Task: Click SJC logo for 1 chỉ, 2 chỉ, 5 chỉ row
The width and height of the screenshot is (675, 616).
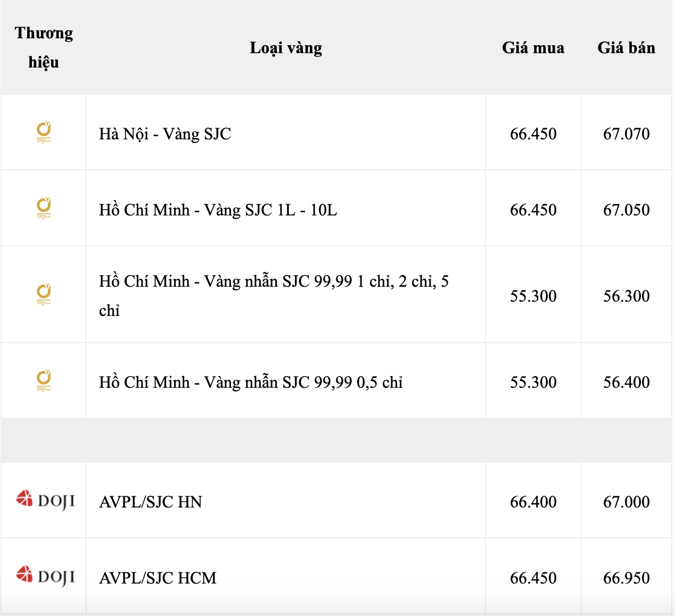Action: click(44, 294)
